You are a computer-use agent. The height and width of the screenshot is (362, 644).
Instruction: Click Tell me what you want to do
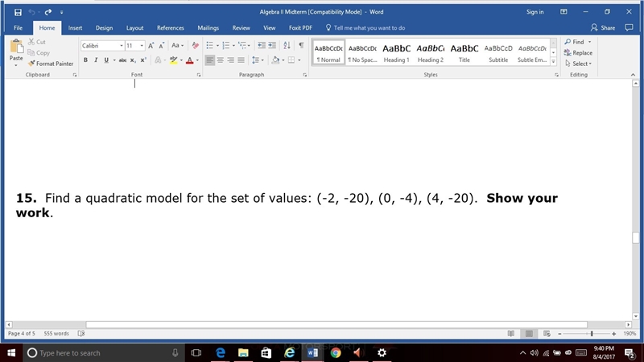click(365, 28)
